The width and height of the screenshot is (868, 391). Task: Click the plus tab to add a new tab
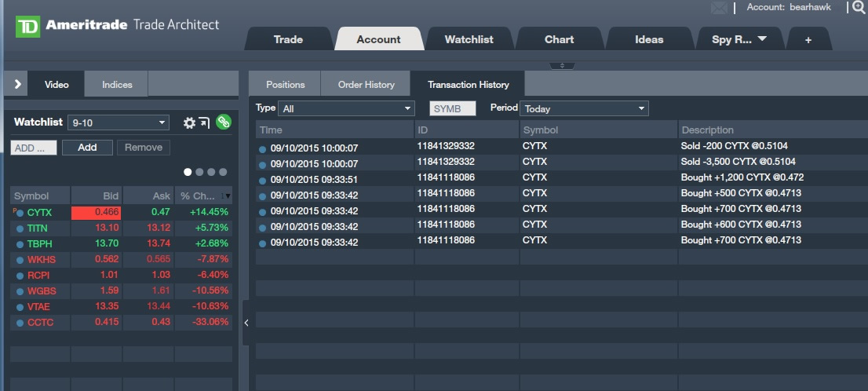[x=808, y=39]
